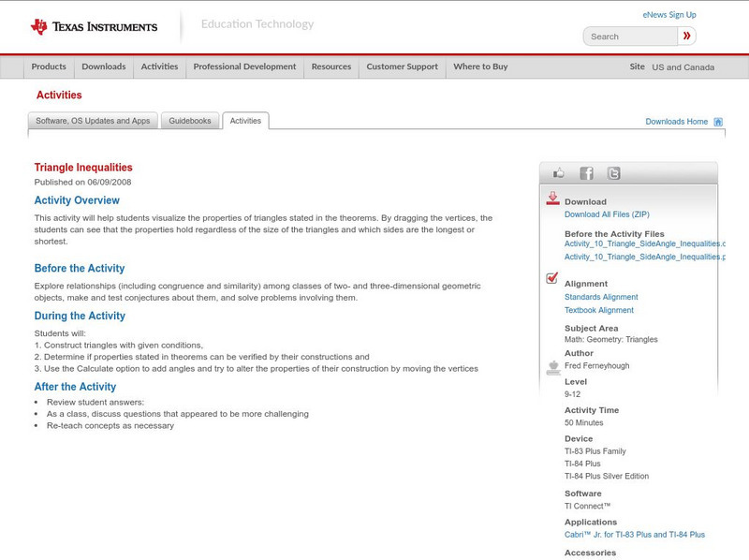Click author name Fred Ferneyhough
The height and width of the screenshot is (560, 749).
coord(596,365)
